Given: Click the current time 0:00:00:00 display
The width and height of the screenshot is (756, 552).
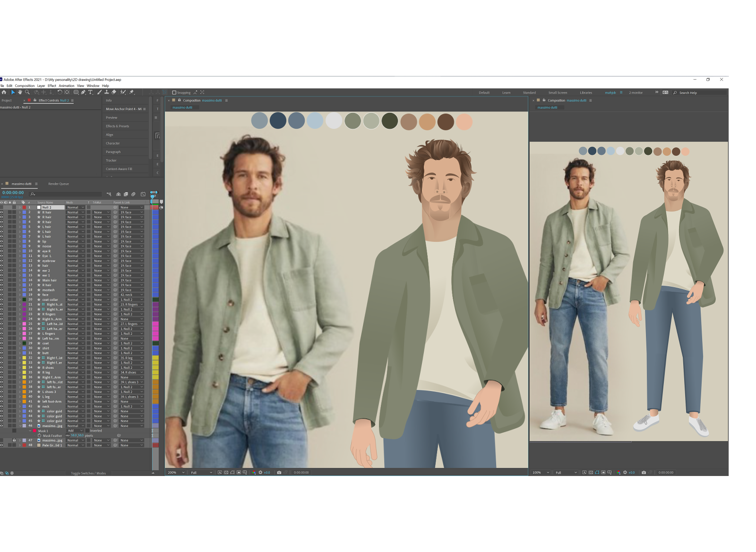Looking at the screenshot, I should (x=13, y=193).
